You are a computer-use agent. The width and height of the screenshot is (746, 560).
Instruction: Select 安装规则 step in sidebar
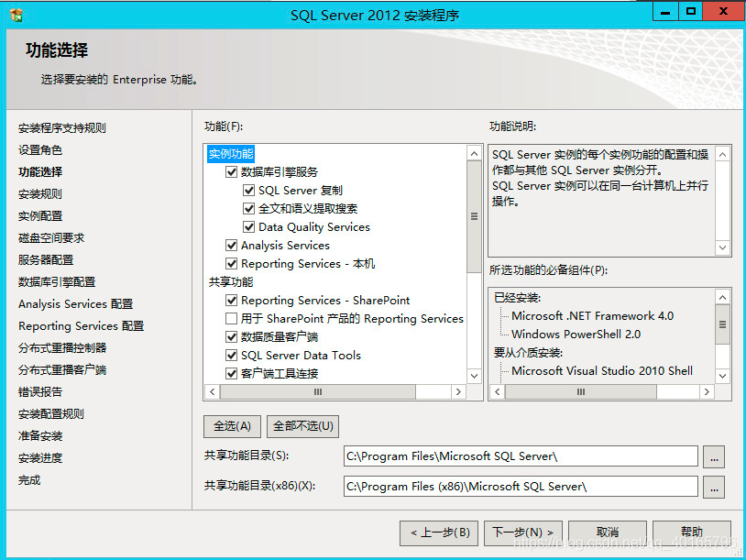(40, 194)
